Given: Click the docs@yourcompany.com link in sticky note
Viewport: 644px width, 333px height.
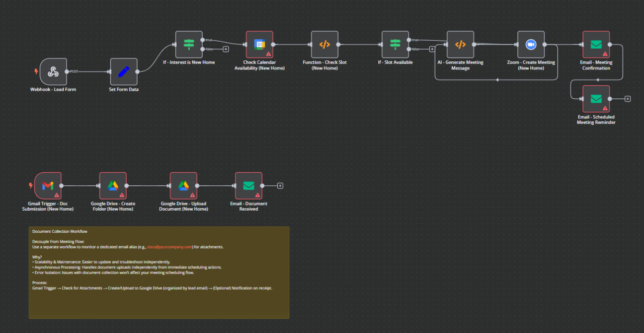Looking at the screenshot, I should tap(170, 247).
